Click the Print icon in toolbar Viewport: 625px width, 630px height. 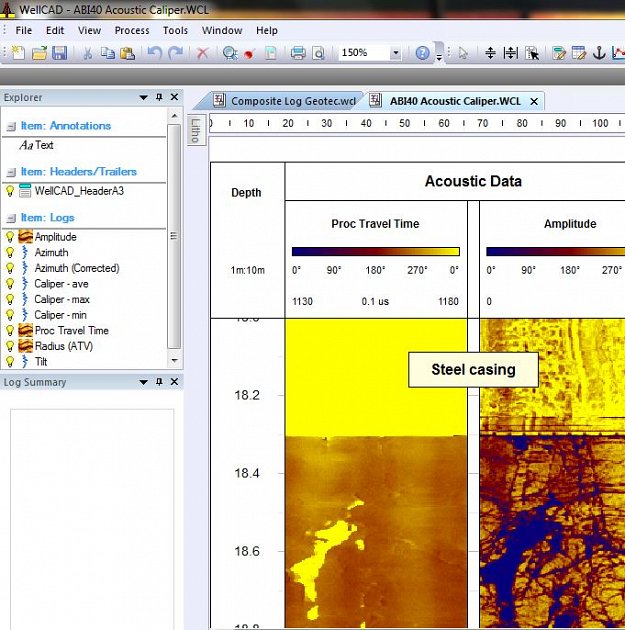click(x=297, y=53)
